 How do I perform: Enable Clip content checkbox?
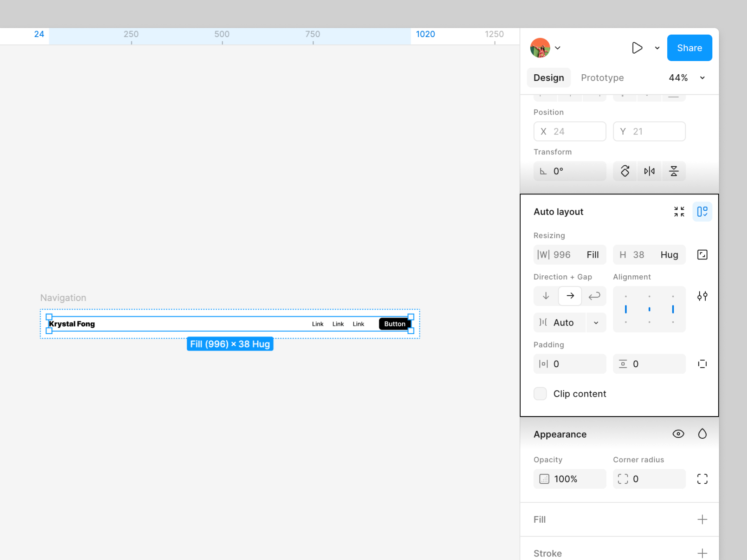(x=540, y=394)
